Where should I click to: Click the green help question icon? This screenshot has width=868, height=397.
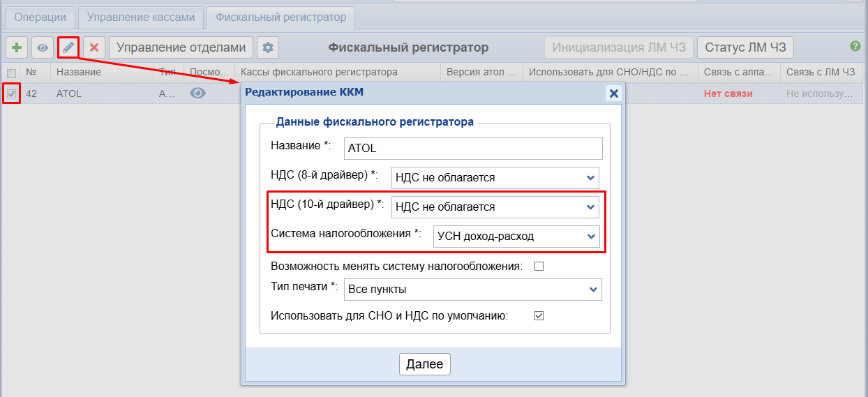(855, 46)
